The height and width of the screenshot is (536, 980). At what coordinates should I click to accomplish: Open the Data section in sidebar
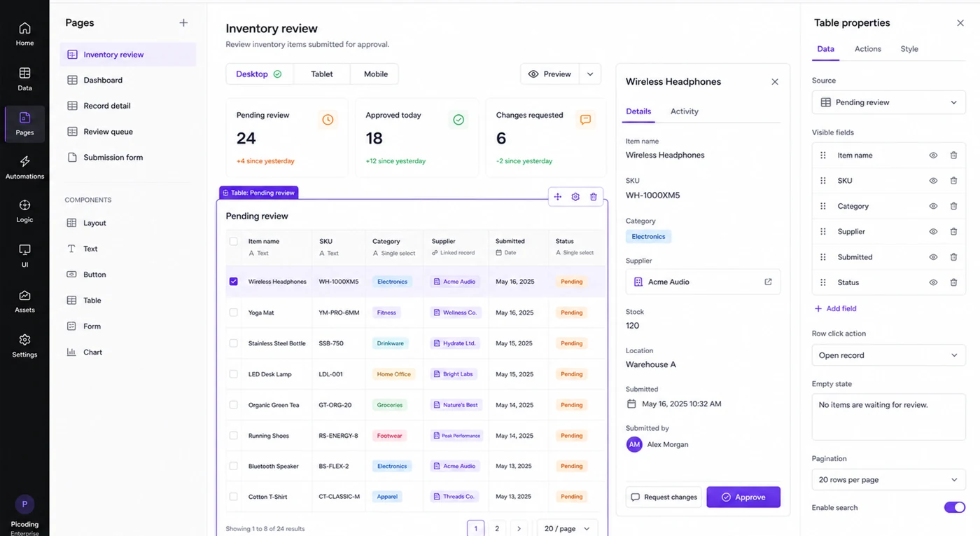coord(24,79)
